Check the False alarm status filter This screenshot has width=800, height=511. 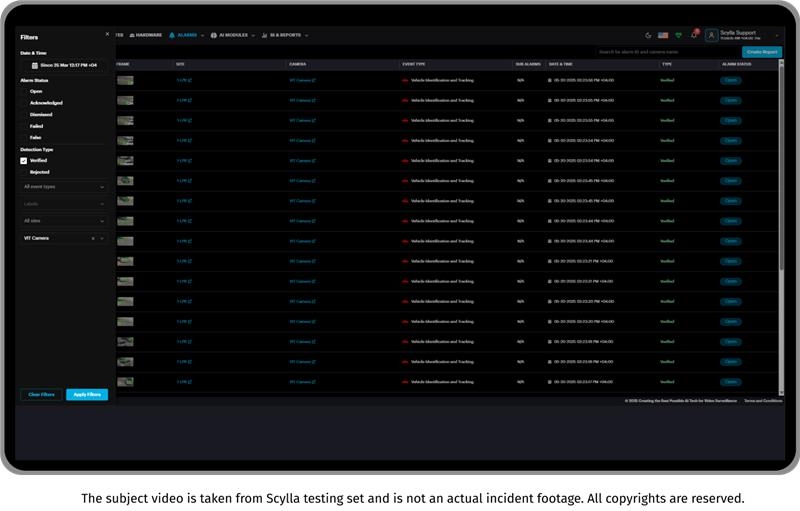[x=23, y=138]
